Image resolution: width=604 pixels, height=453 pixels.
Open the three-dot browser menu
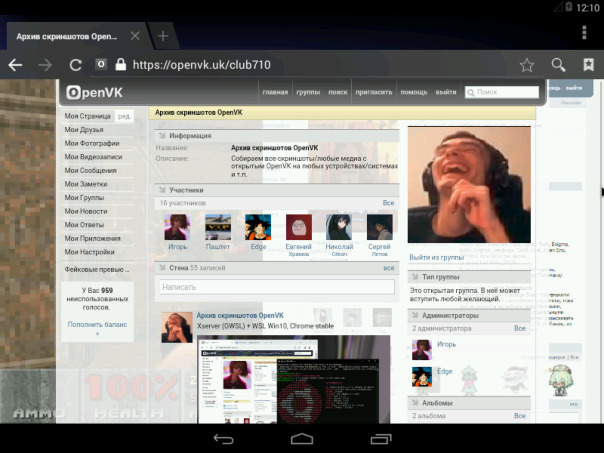pos(584,33)
